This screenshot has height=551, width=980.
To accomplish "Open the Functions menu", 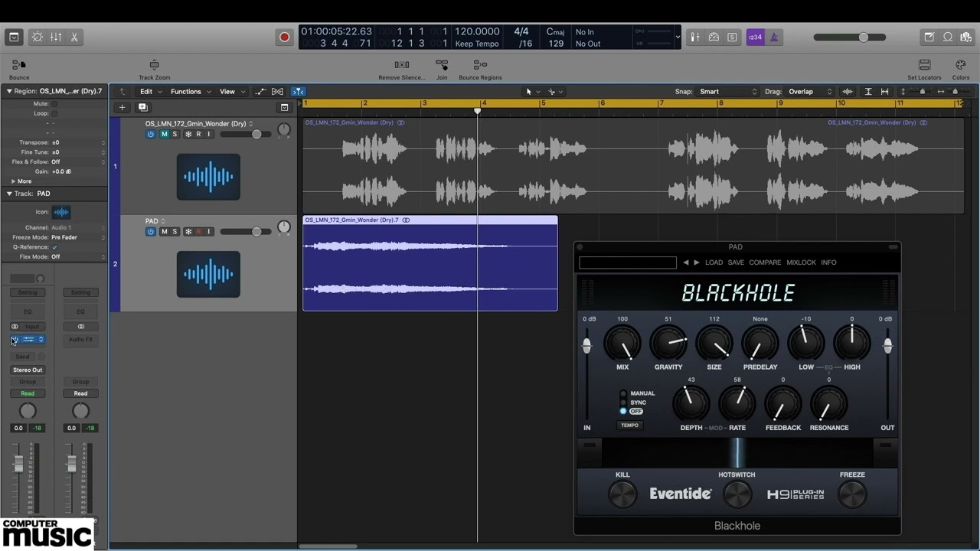I will tap(190, 92).
